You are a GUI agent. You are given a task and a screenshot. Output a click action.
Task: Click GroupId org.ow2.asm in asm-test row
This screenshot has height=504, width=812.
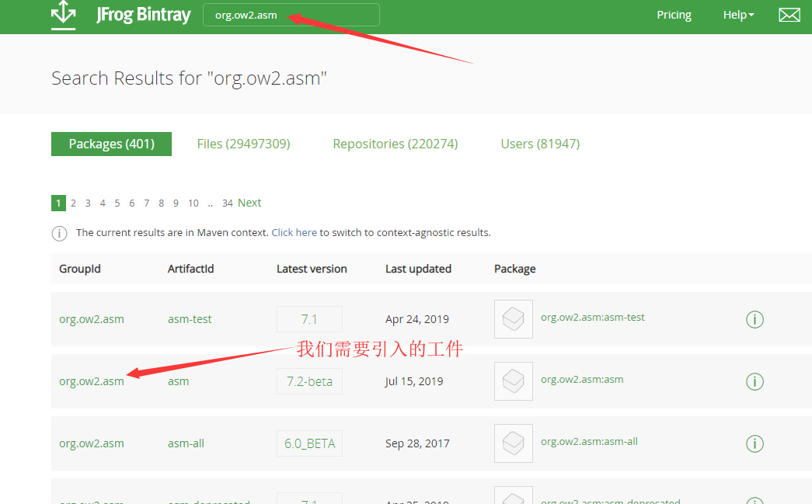coord(92,319)
